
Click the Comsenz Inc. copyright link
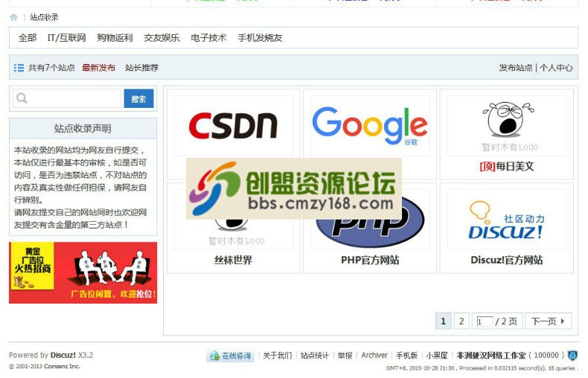(x=62, y=366)
